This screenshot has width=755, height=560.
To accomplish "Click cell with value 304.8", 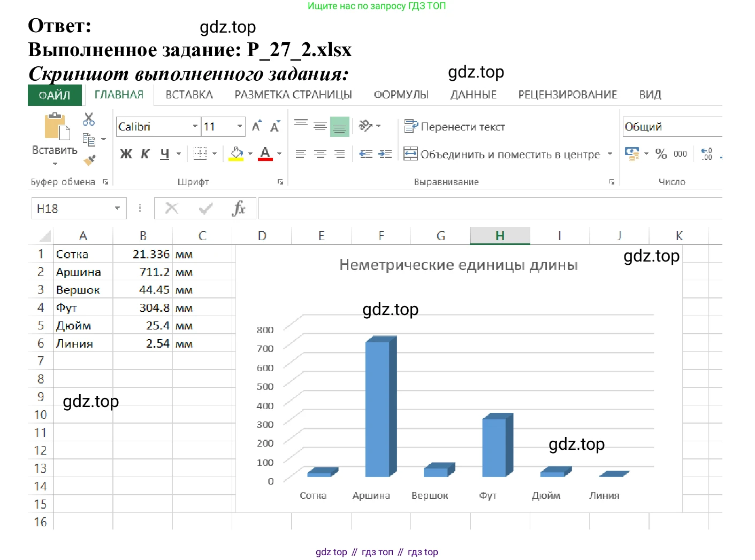I will (143, 308).
